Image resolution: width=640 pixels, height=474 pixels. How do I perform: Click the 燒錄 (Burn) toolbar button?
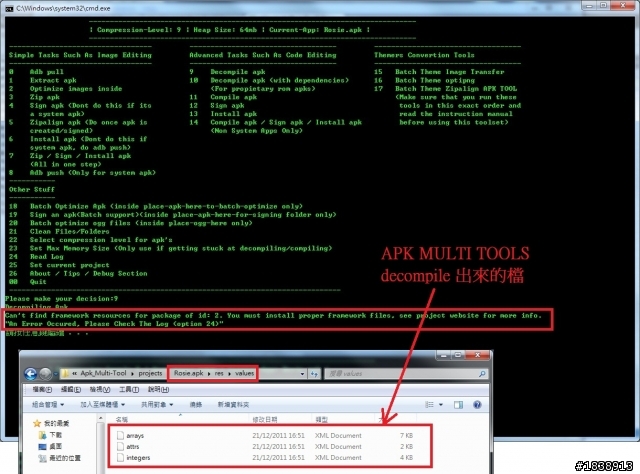pyautogui.click(x=196, y=405)
